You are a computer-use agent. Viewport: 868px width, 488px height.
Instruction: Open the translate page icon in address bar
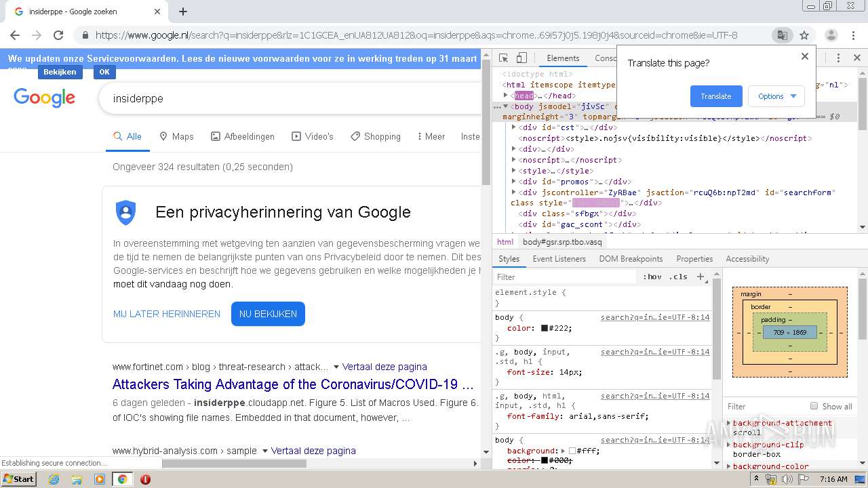pyautogui.click(x=782, y=35)
